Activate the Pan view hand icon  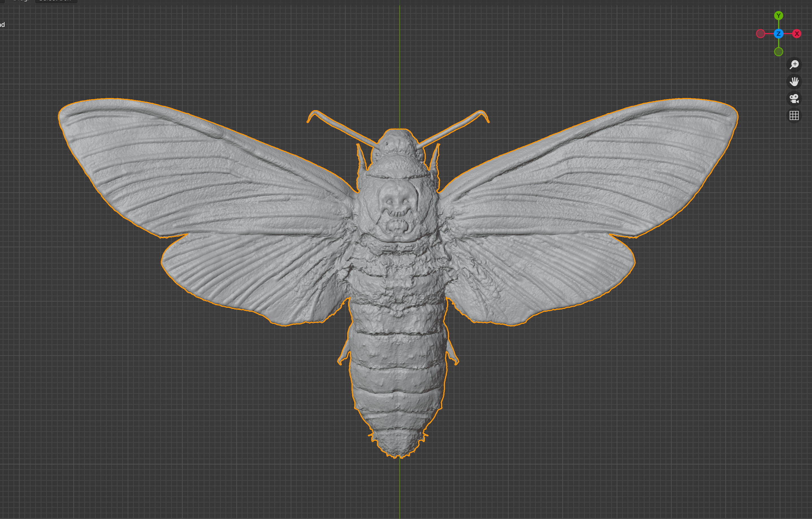(x=794, y=81)
